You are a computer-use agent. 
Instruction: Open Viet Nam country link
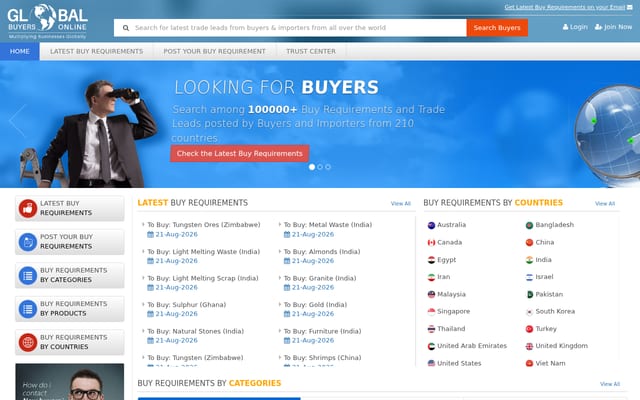tap(550, 363)
